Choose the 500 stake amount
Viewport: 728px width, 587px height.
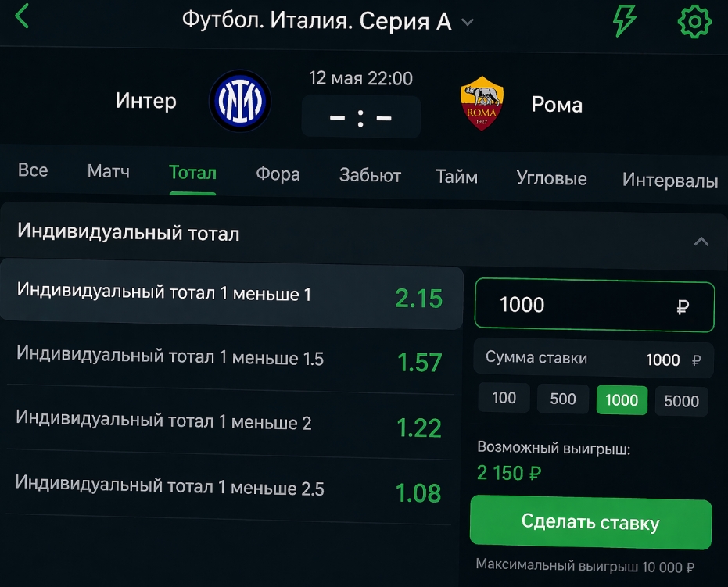point(563,399)
